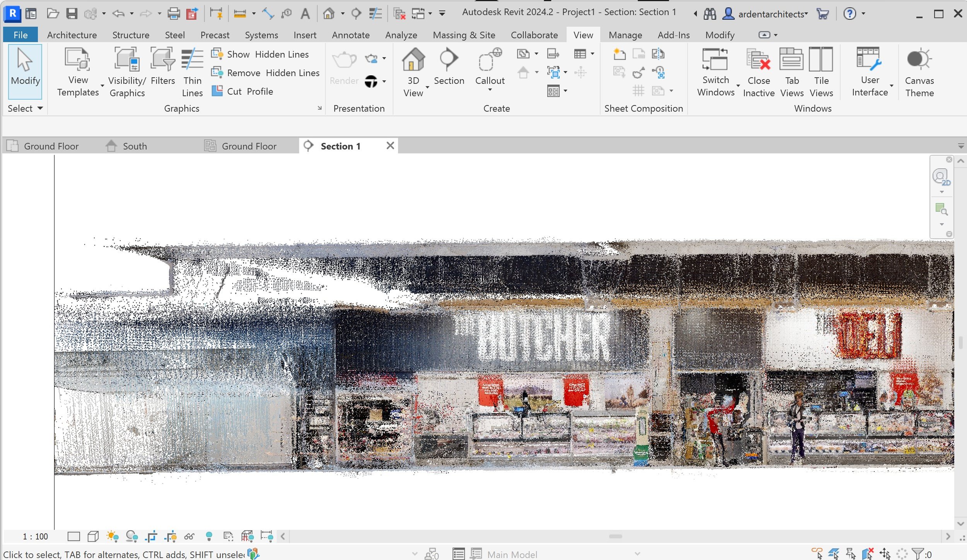This screenshot has height=560, width=967.
Task: Click Remove Hidden Lines
Action: (265, 73)
